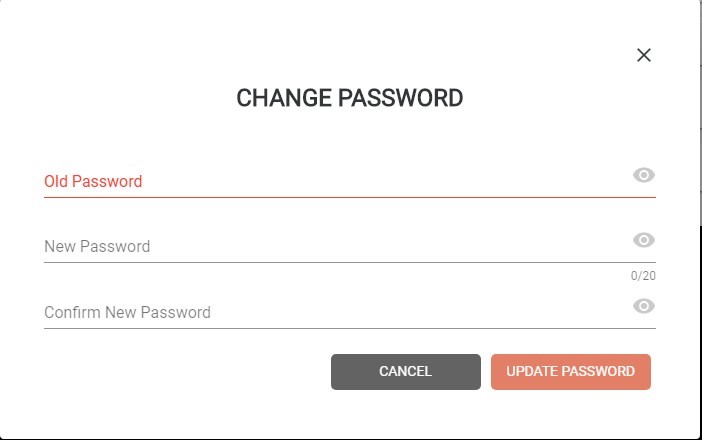This screenshot has width=702, height=440.
Task: Click the red underline beneath Old Password
Action: (x=350, y=197)
